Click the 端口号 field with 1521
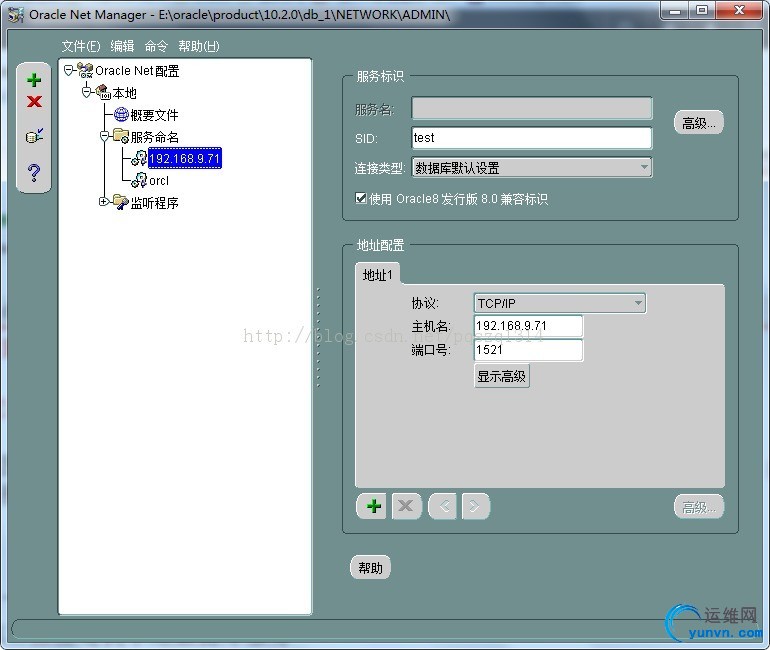Image resolution: width=770 pixels, height=650 pixels. pos(528,350)
